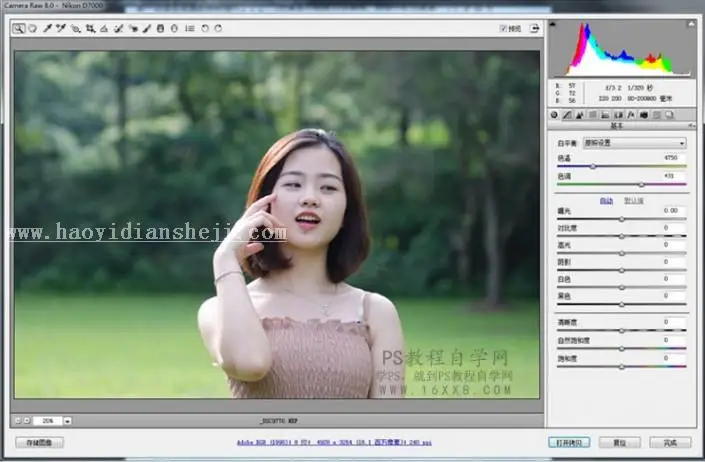Select the Red Eye Removal tool
Screen dimensions: 705x462
tap(133, 29)
